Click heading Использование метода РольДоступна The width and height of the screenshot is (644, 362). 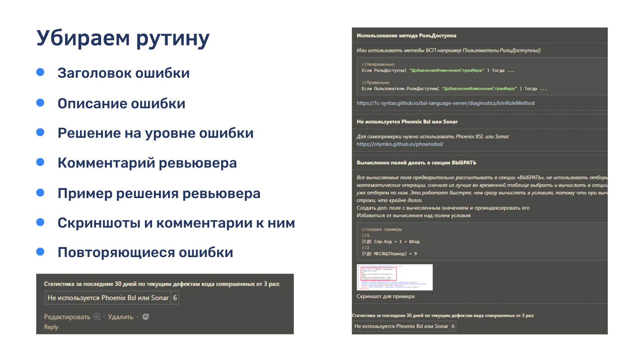[x=406, y=36]
